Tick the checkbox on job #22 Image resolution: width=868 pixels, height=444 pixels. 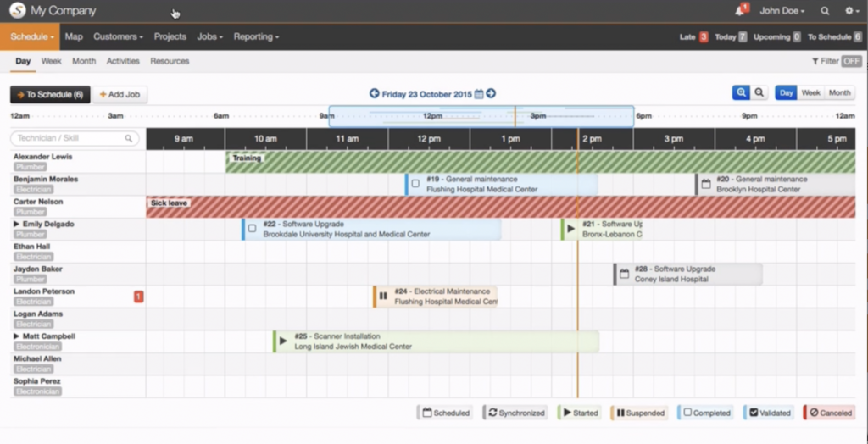point(252,229)
